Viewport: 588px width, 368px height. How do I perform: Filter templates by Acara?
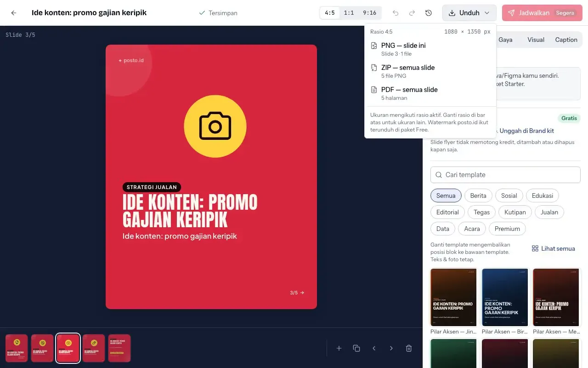472,229
